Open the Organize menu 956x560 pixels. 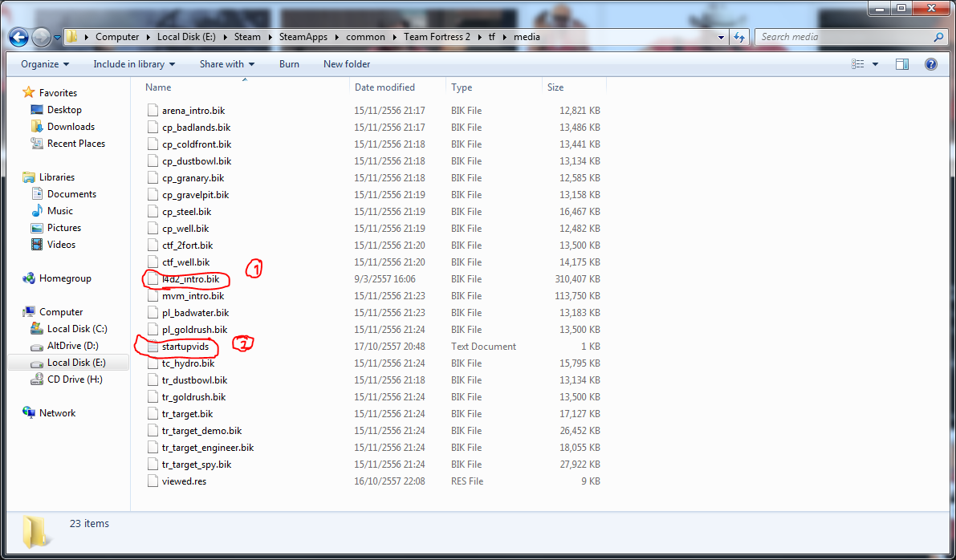pyautogui.click(x=45, y=64)
